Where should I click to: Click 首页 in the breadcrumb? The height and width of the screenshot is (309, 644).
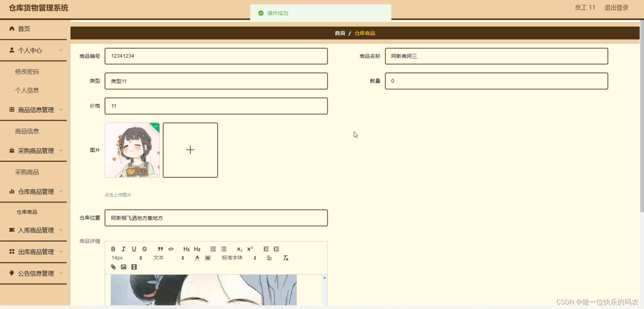[340, 33]
